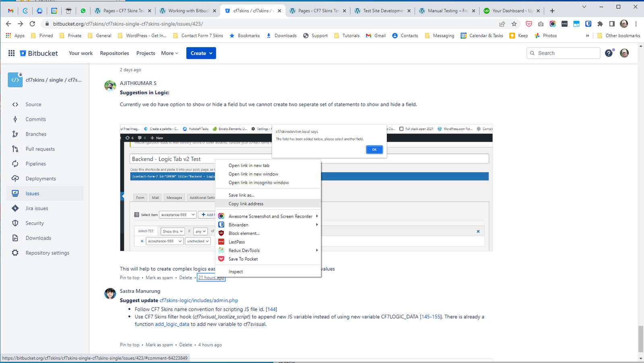Viewport: 644px width, 363px height.
Task: Open Deployments from the sidebar
Action: pyautogui.click(x=40, y=179)
